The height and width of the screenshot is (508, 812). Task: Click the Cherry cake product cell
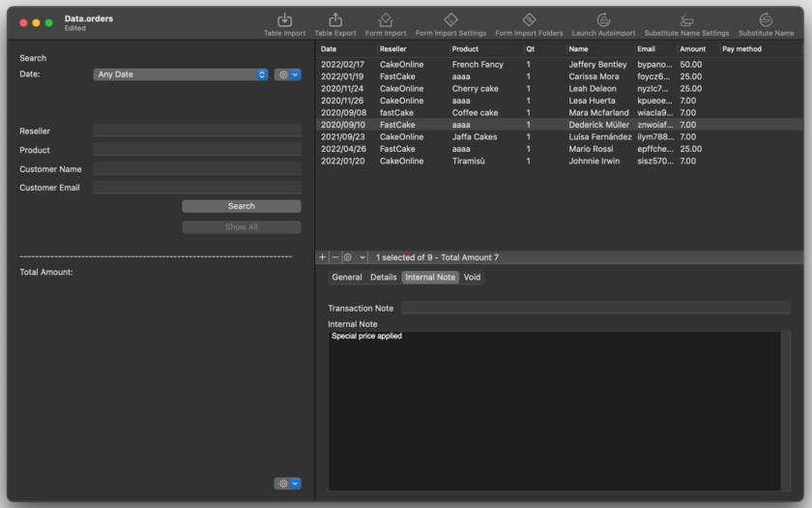tap(475, 89)
